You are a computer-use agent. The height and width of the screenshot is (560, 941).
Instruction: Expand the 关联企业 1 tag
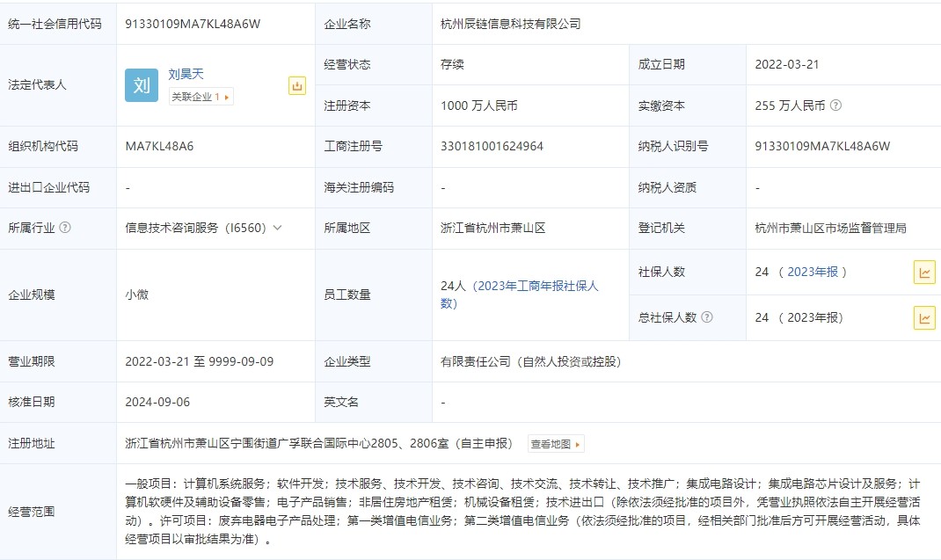click(201, 97)
